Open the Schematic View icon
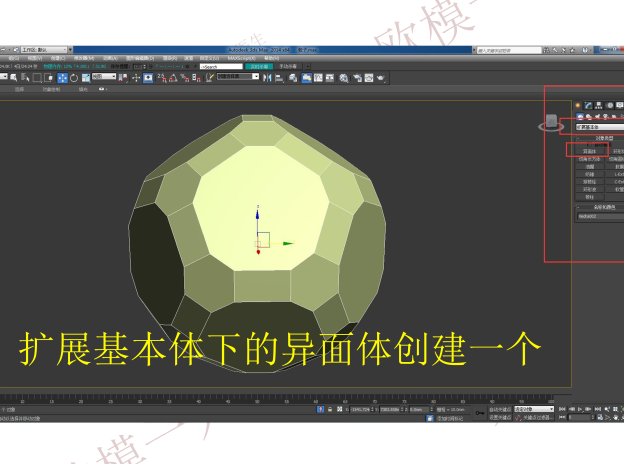This screenshot has height=464, width=624. tap(330, 78)
